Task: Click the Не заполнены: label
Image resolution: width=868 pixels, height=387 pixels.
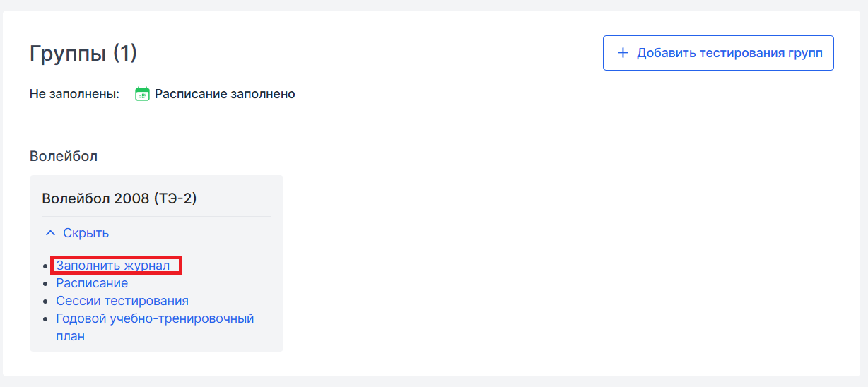Action: [74, 94]
